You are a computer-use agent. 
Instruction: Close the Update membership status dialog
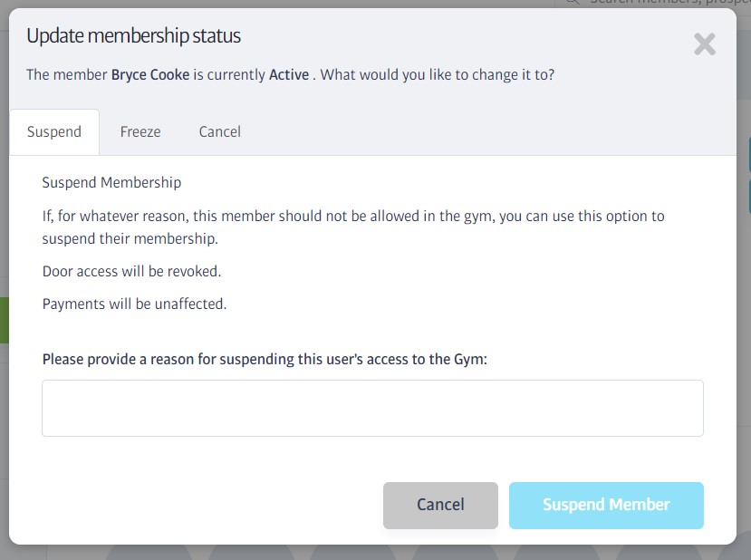point(705,44)
